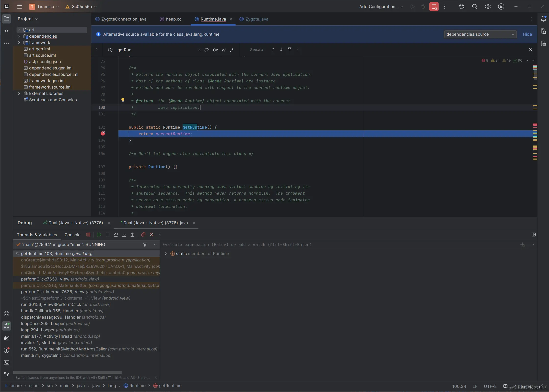Click LF line separator in status bar
This screenshot has width=549, height=392.
(x=475, y=386)
